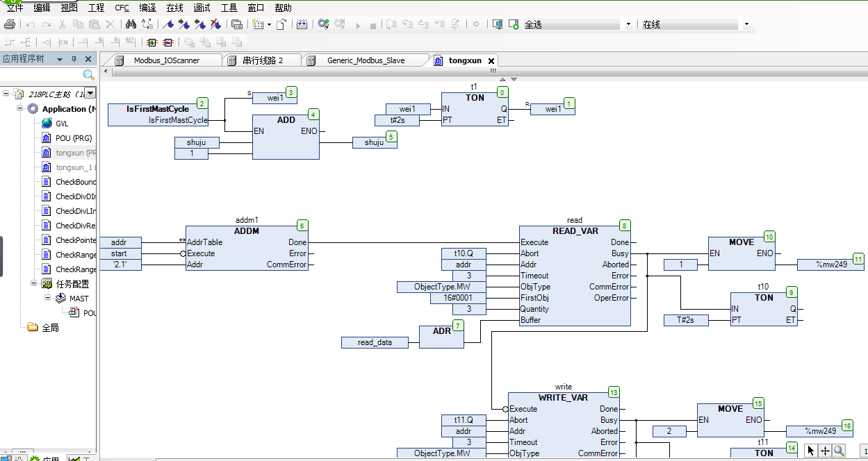Image resolution: width=868 pixels, height=461 pixels.
Task: Click the green-plus execution order icon
Action: click(x=152, y=42)
